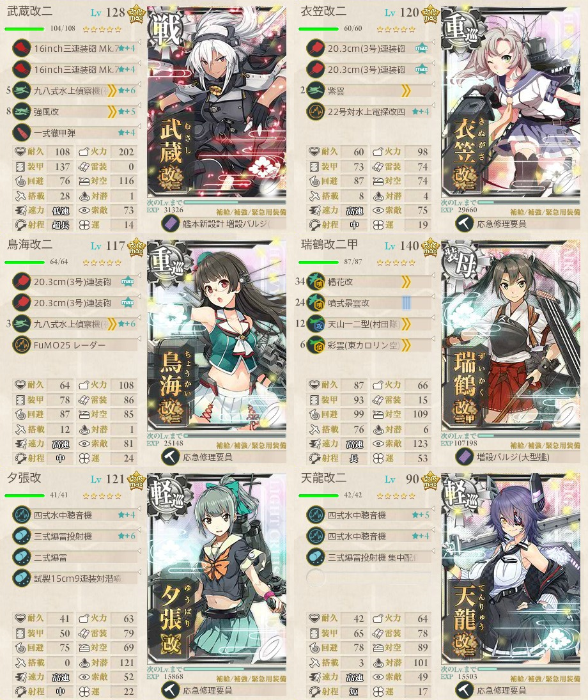Screen dimensions: 588x700
Task: Click the 改修max badge beside Choukai's level
Action: (137, 247)
